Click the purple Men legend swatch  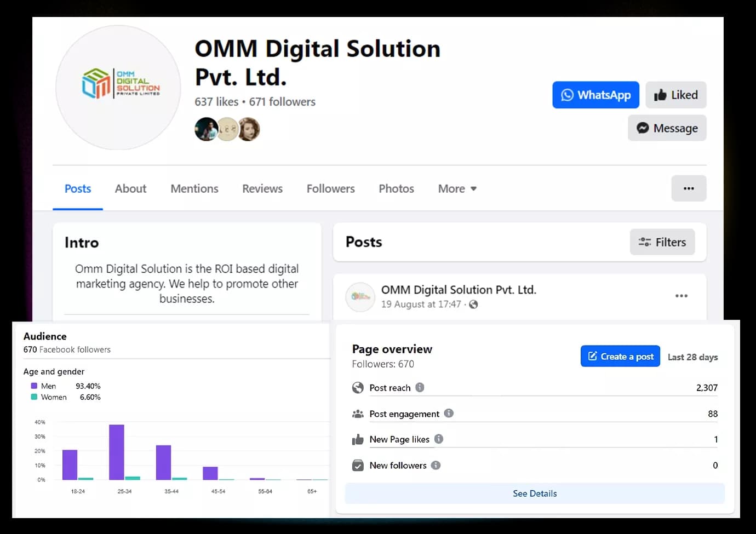(x=34, y=386)
